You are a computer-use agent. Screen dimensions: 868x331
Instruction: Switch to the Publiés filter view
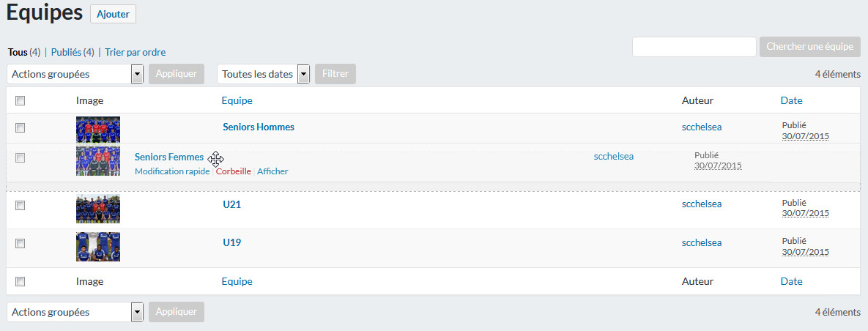(x=73, y=52)
